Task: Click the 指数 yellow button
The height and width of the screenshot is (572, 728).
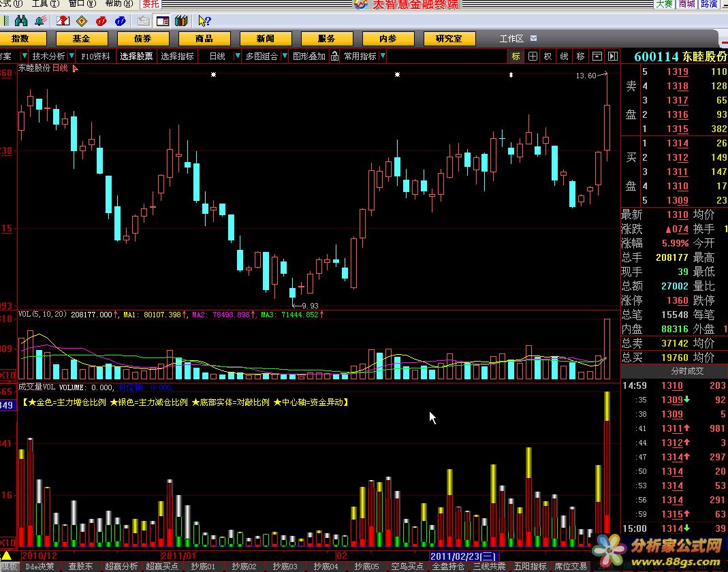Action: tap(20, 39)
